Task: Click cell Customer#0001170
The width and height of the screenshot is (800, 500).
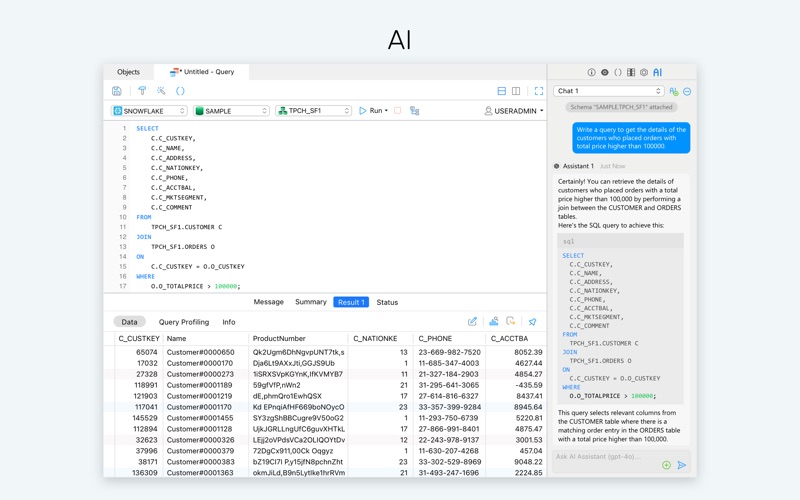Action: coord(199,407)
